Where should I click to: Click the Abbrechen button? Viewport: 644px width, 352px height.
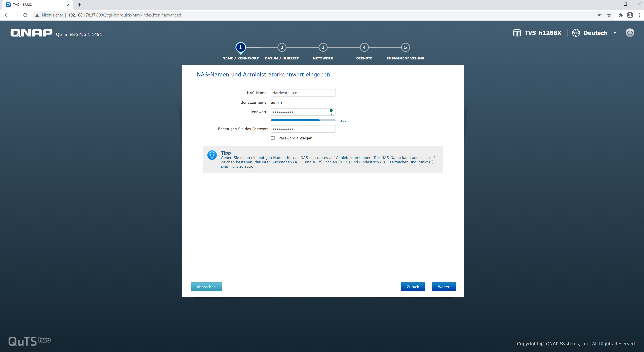206,287
